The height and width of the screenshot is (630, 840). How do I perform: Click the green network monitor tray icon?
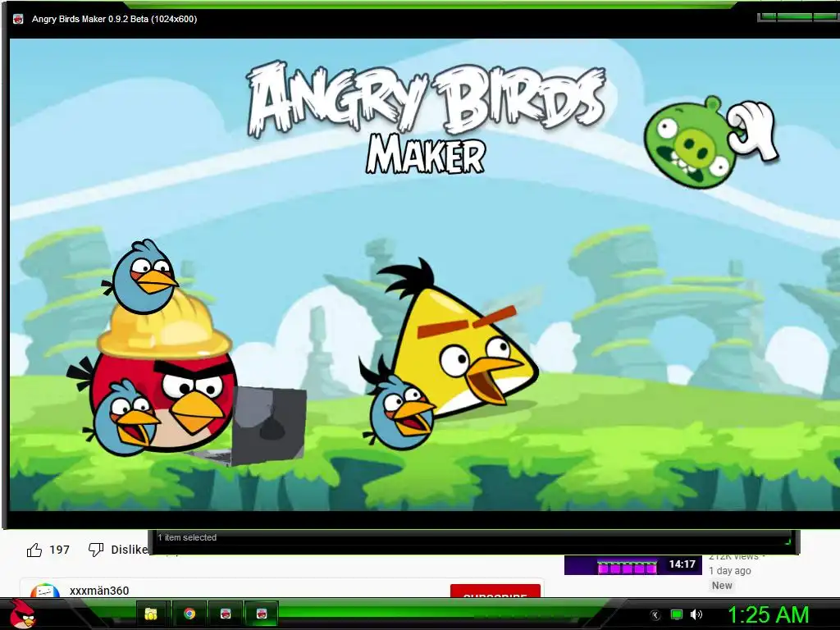point(677,614)
